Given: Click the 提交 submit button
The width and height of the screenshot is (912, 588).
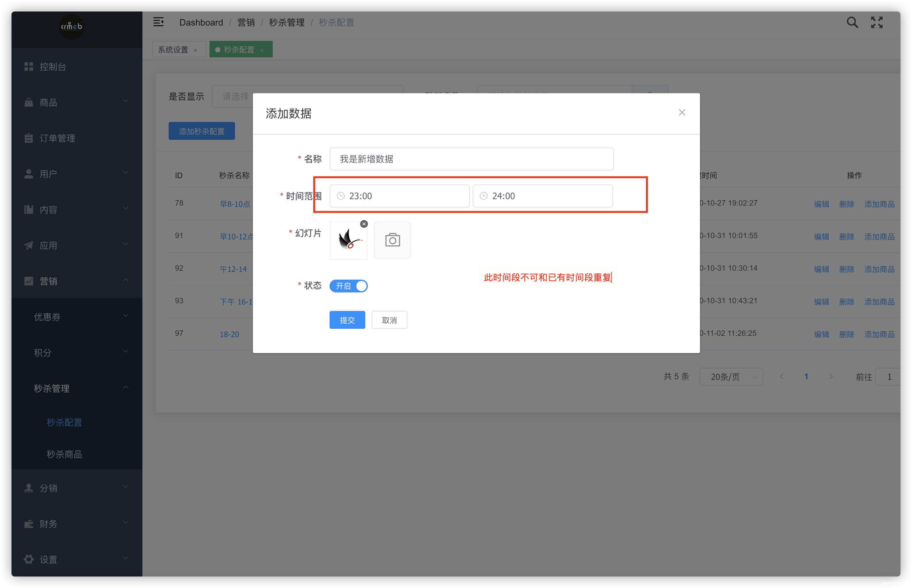Looking at the screenshot, I should (347, 320).
